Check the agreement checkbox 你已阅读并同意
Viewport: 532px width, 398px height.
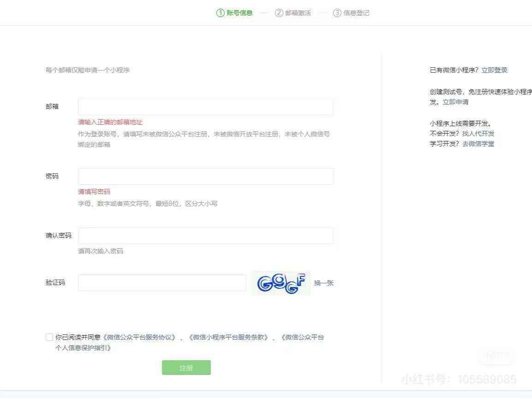(49, 337)
